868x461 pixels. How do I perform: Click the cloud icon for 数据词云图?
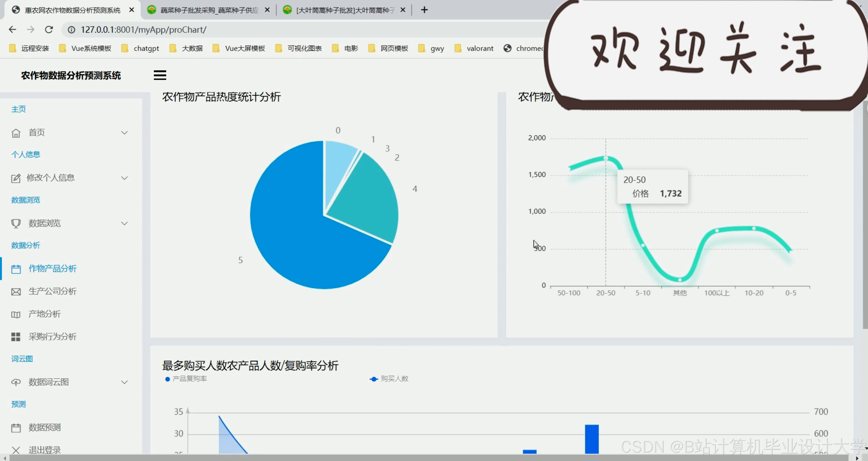[16, 382]
